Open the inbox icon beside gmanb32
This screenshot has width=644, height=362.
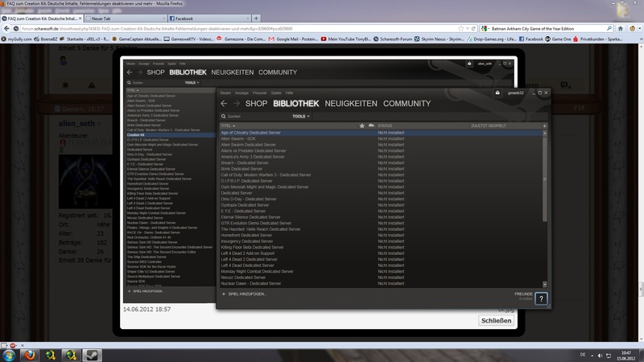(497, 93)
